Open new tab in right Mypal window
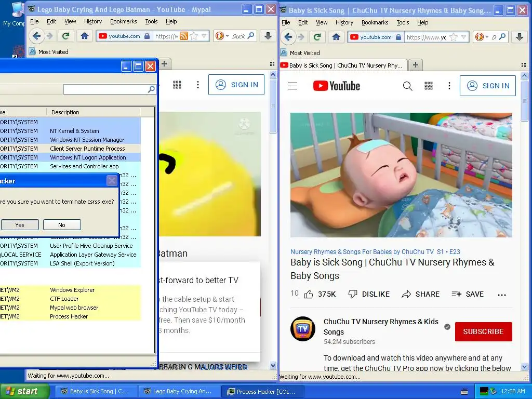The image size is (532, 399). point(415,65)
